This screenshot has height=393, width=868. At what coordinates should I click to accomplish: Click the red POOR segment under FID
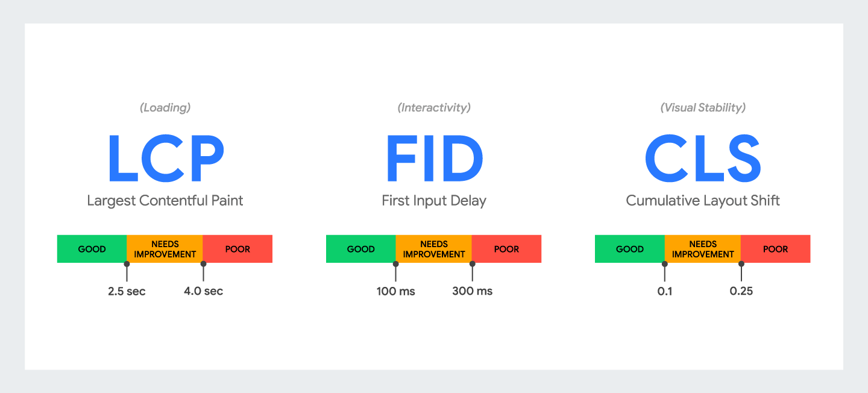coord(506,249)
